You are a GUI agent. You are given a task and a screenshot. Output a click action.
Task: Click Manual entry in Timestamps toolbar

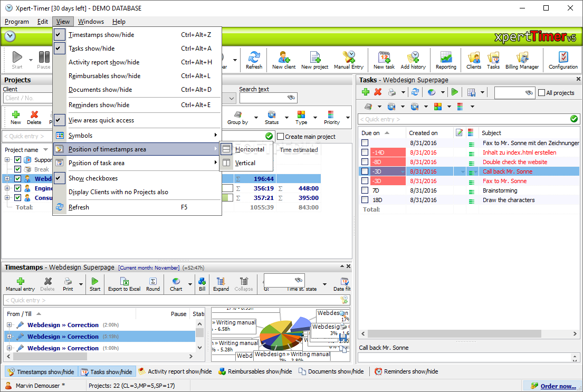pyautogui.click(x=20, y=284)
